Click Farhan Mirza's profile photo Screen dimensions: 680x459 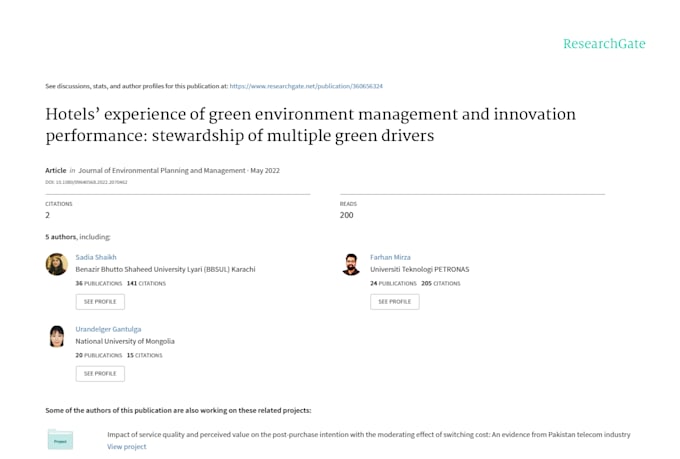coord(351,264)
